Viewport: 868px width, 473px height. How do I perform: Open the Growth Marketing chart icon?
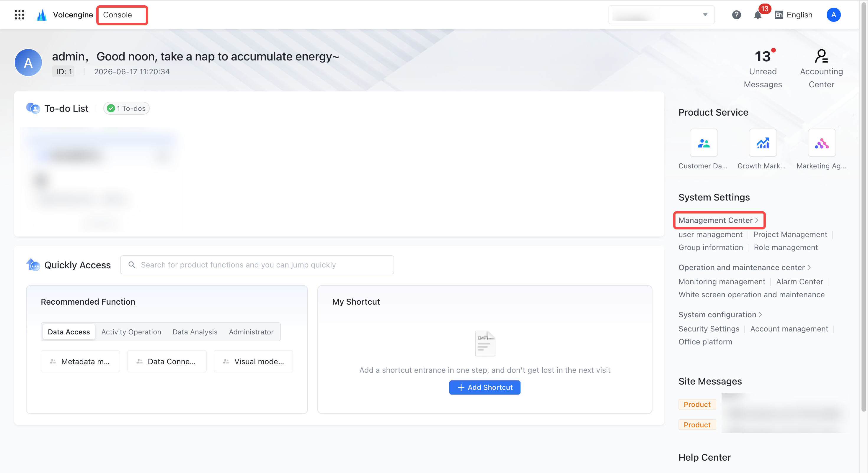pos(763,143)
